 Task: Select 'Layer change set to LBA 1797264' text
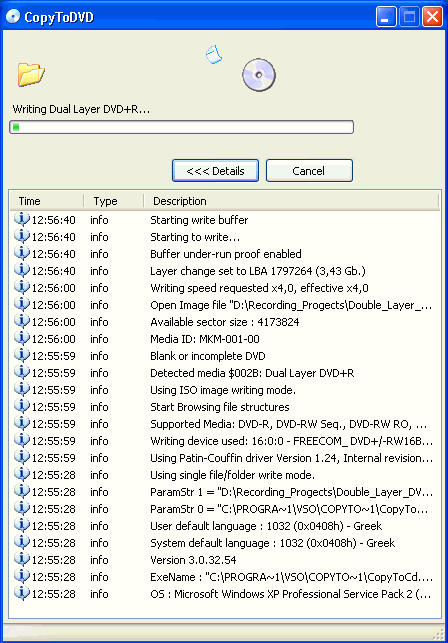[258, 271]
